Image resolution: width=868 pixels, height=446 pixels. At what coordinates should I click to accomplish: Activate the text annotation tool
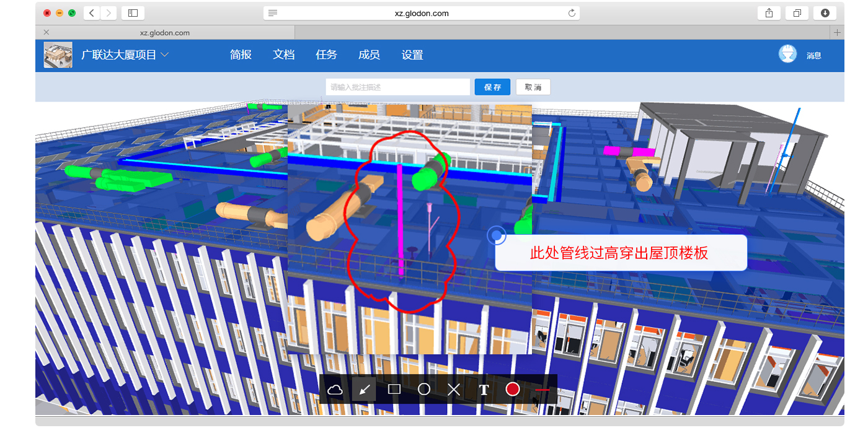[484, 390]
